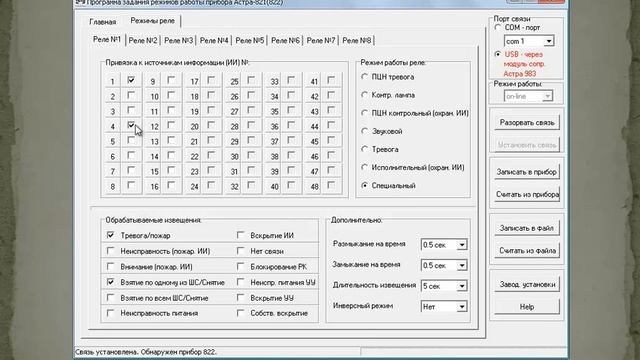Click Считать из прибора button

pyautogui.click(x=527, y=194)
